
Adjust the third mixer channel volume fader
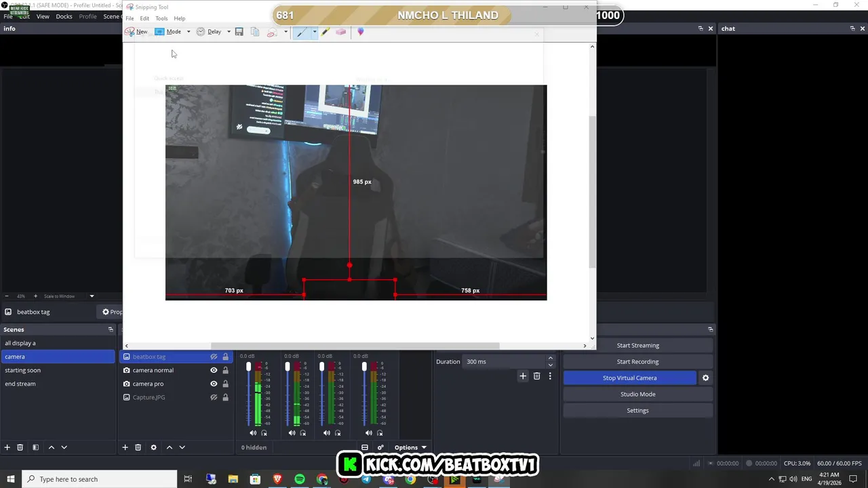coord(321,367)
